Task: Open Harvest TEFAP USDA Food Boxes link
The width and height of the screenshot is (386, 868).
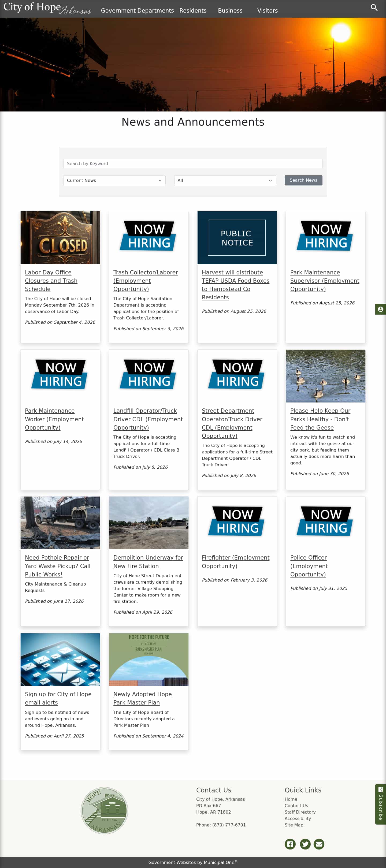Action: [235, 285]
